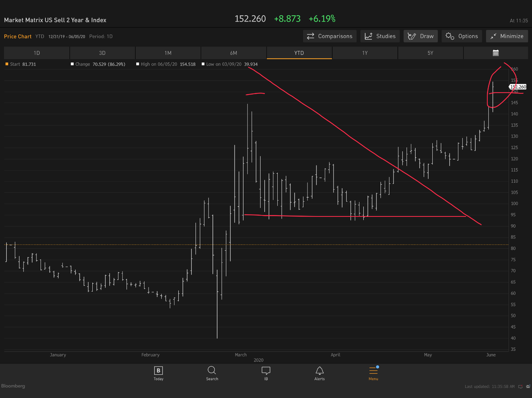
Task: Toggle the High on 06/05/20 legend marker
Action: tap(138, 64)
